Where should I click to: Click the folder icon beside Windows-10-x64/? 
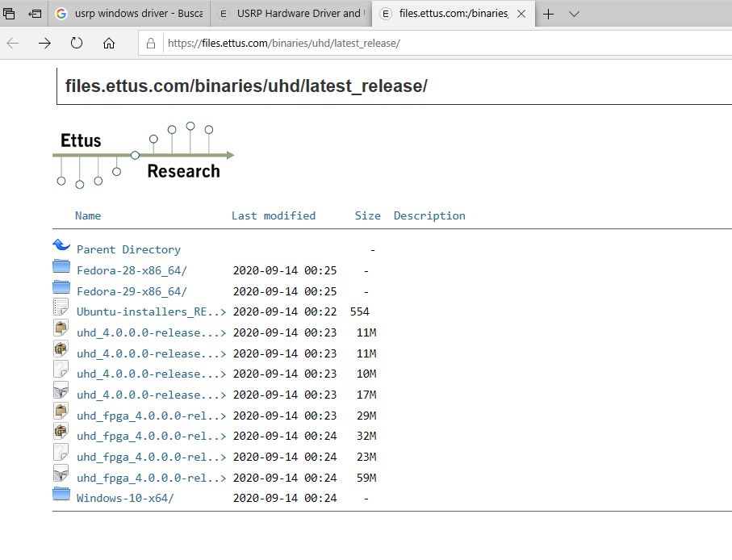click(61, 494)
